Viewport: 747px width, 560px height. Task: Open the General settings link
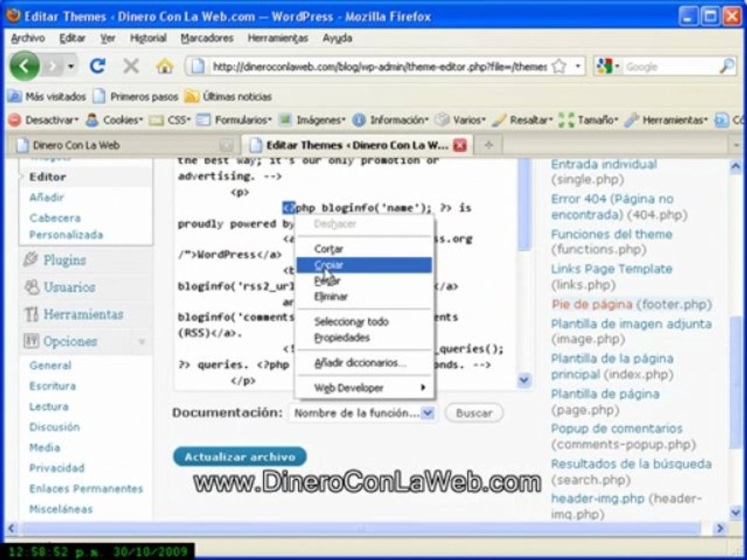[50, 366]
